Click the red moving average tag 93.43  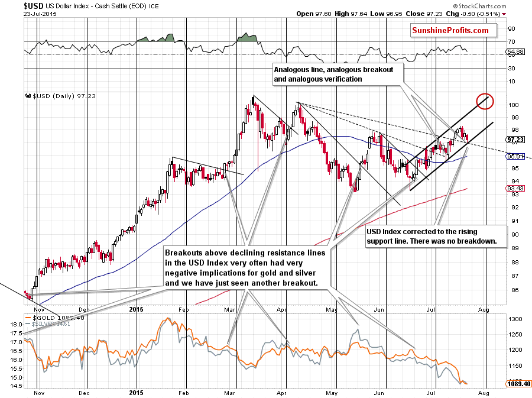[515, 188]
